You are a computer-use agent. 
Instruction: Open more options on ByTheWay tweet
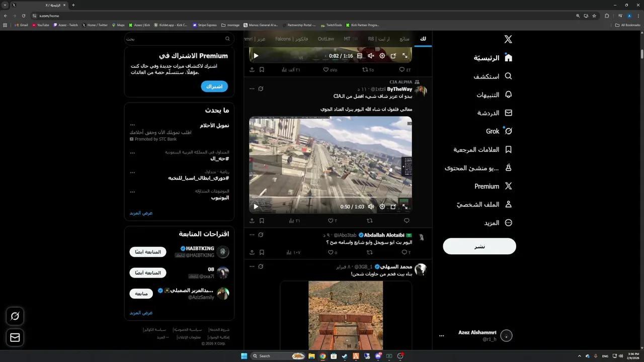click(x=252, y=89)
